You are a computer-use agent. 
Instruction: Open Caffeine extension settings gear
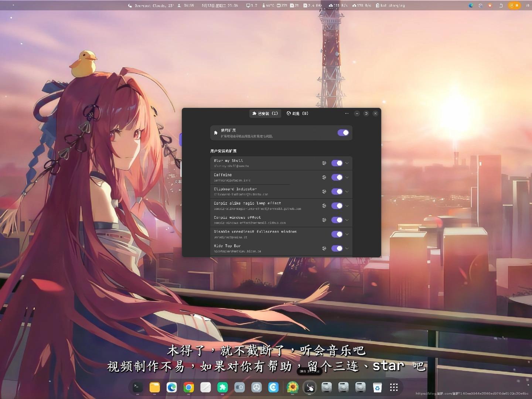324,177
